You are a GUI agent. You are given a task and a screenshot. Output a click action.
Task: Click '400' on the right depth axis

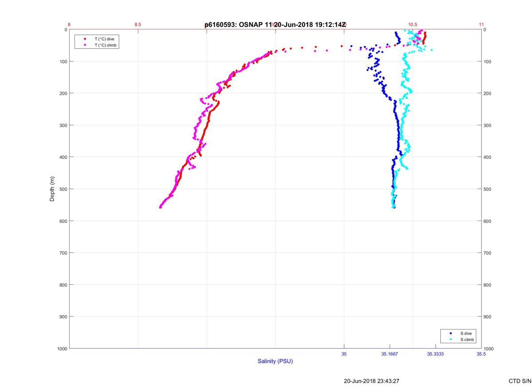488,157
